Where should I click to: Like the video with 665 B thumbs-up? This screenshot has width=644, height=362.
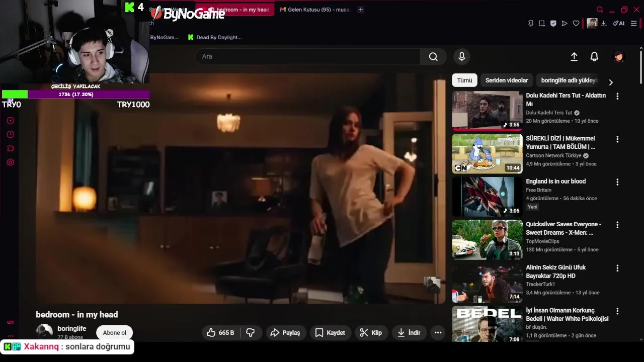[221, 333]
